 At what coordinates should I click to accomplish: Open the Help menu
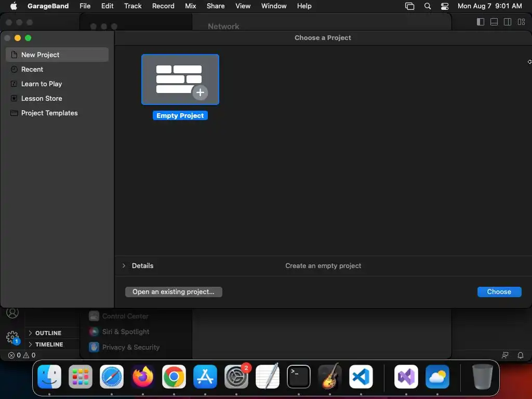tap(304, 6)
